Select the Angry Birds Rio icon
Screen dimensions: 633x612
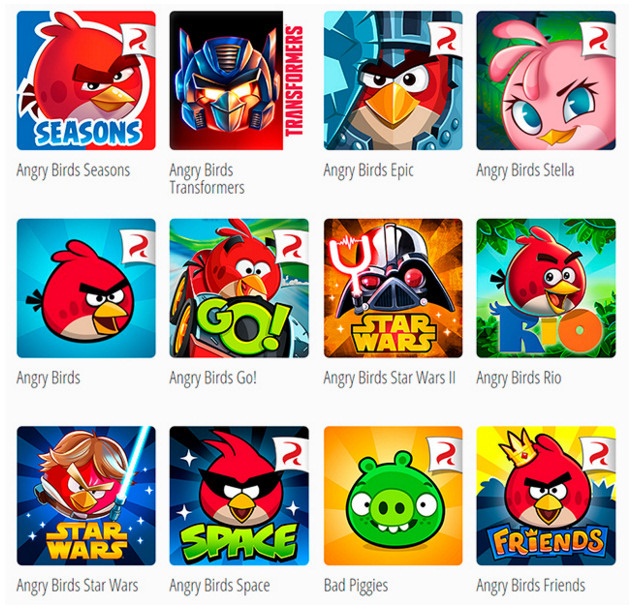click(546, 288)
